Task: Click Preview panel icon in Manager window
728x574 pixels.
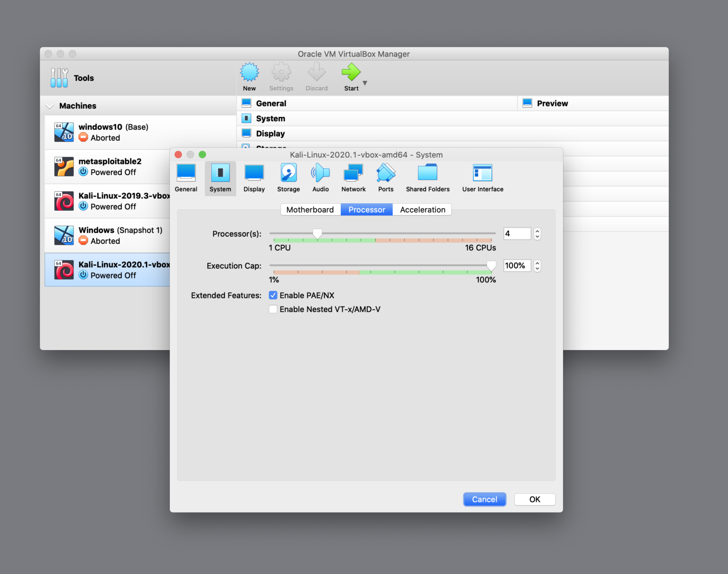Action: 527,103
